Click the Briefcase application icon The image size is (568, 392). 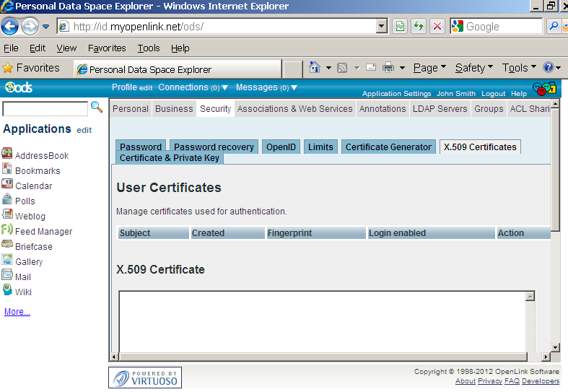[7, 245]
